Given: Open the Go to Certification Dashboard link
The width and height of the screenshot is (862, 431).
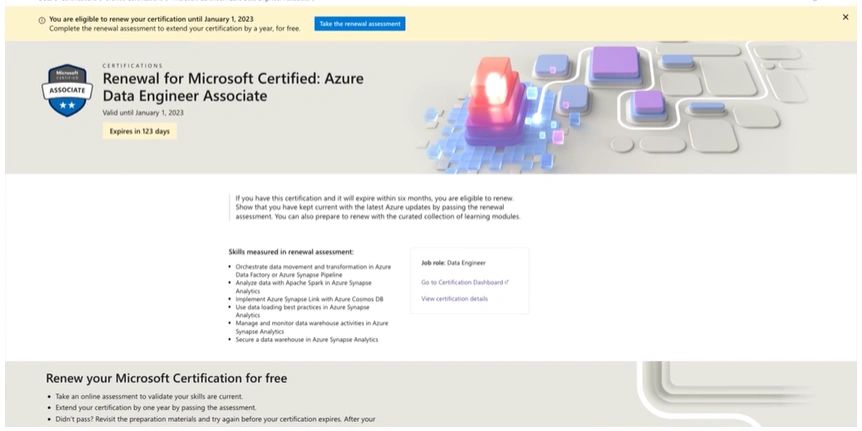Looking at the screenshot, I should coord(463,283).
